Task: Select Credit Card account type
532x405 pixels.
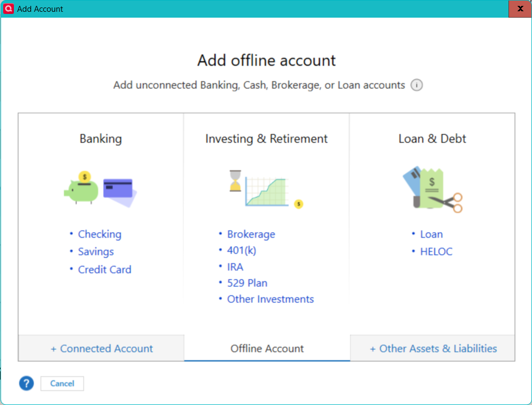Action: [104, 270]
